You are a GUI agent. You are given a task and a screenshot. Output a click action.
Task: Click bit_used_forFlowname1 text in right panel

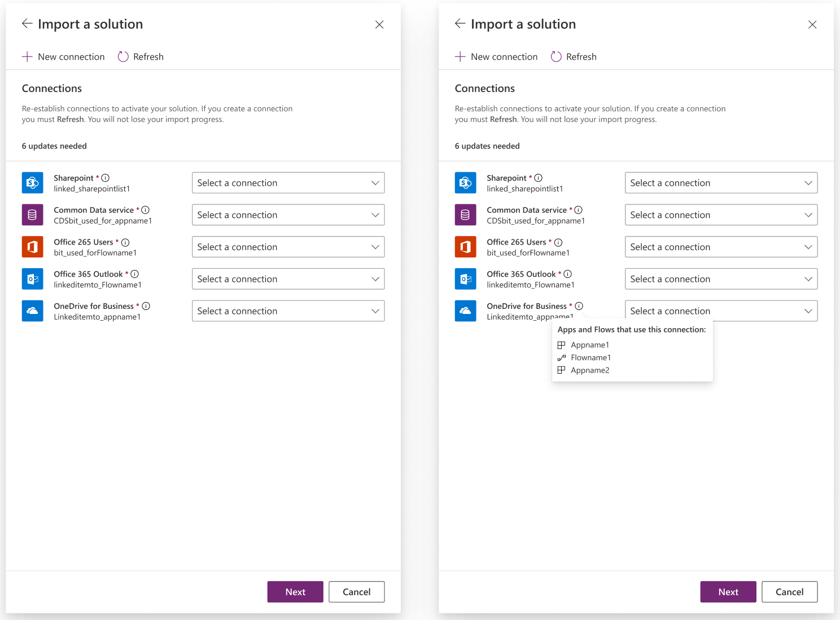(528, 253)
